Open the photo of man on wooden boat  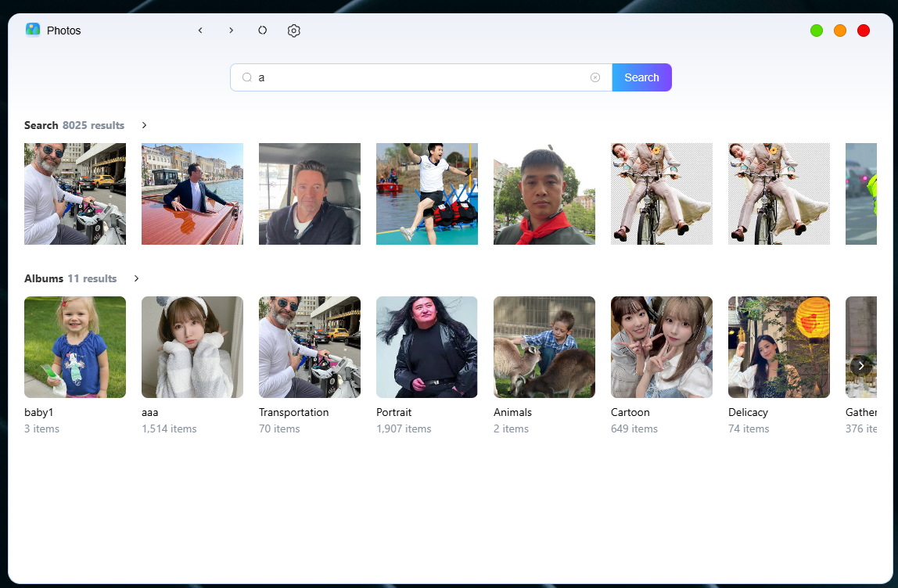click(192, 193)
